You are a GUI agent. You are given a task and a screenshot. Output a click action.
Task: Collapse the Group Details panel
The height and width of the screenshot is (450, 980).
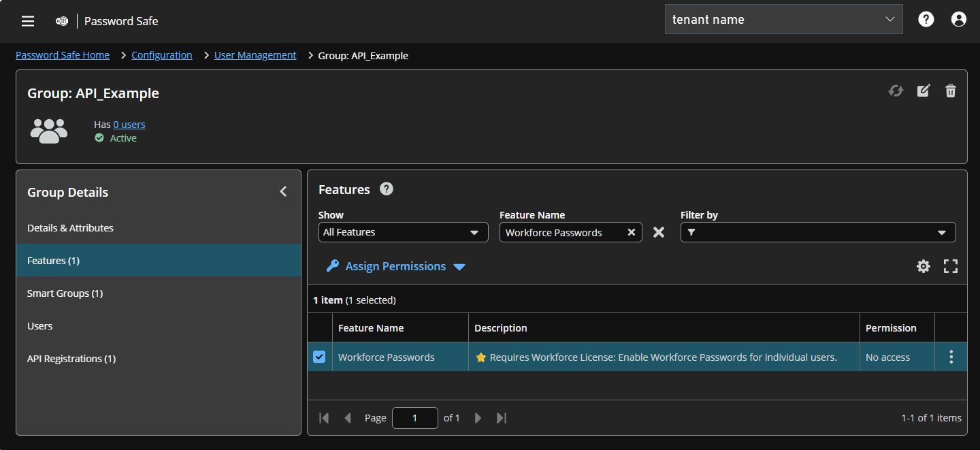click(283, 191)
